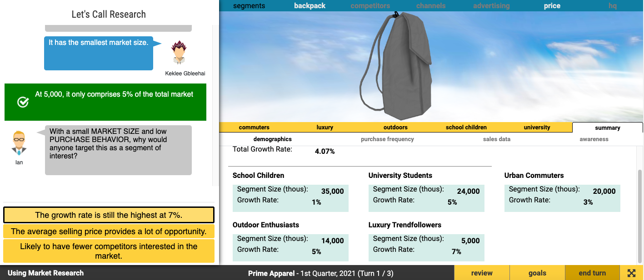Screen dimensions: 644x280
Task: Open the price top menu
Action: pyautogui.click(x=552, y=6)
